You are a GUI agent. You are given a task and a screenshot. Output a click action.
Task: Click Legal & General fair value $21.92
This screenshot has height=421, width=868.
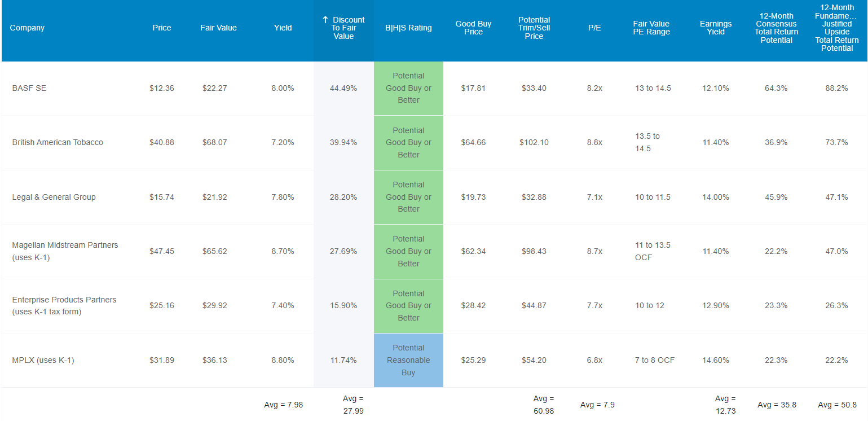[215, 197]
